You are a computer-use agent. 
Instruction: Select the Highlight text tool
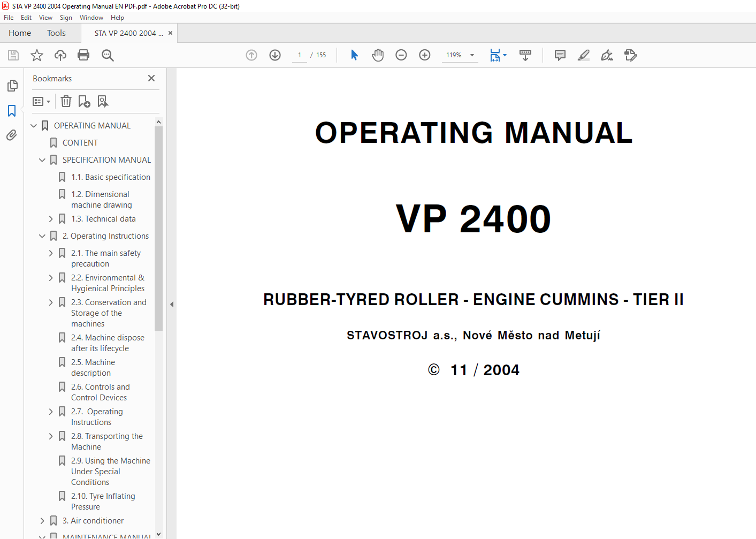coord(584,55)
